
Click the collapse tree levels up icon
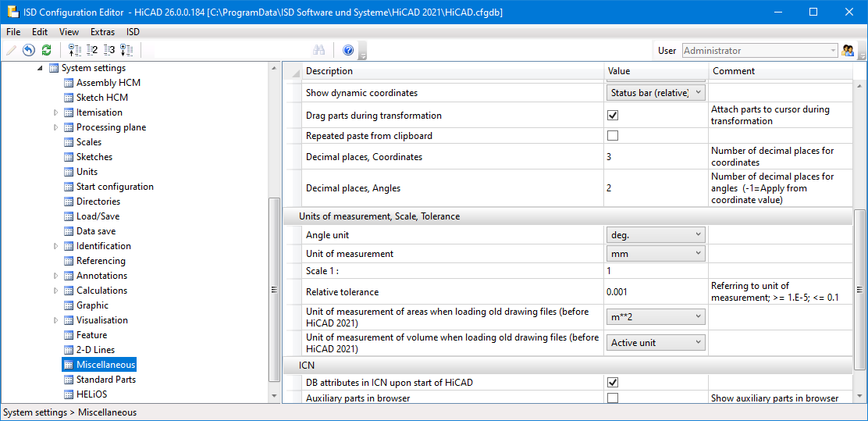click(x=75, y=50)
